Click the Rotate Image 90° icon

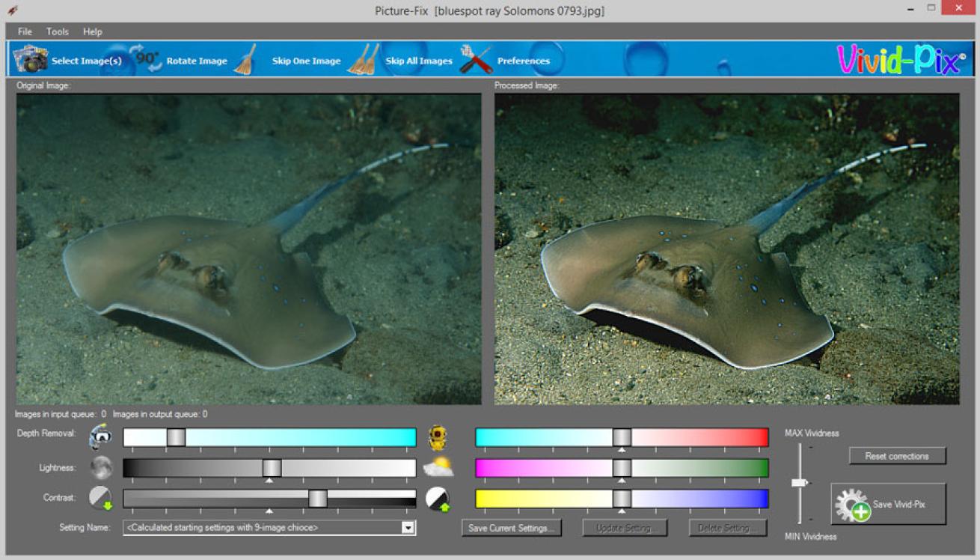(x=146, y=59)
